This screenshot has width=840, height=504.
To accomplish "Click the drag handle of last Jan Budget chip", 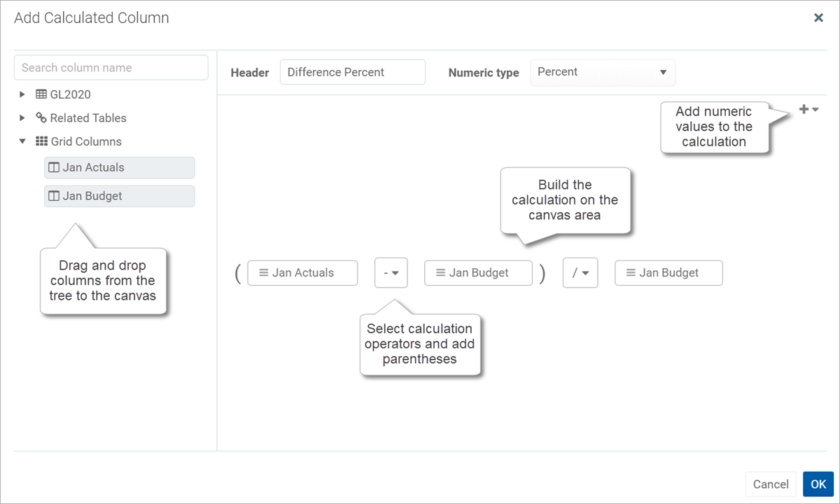I will coord(631,273).
